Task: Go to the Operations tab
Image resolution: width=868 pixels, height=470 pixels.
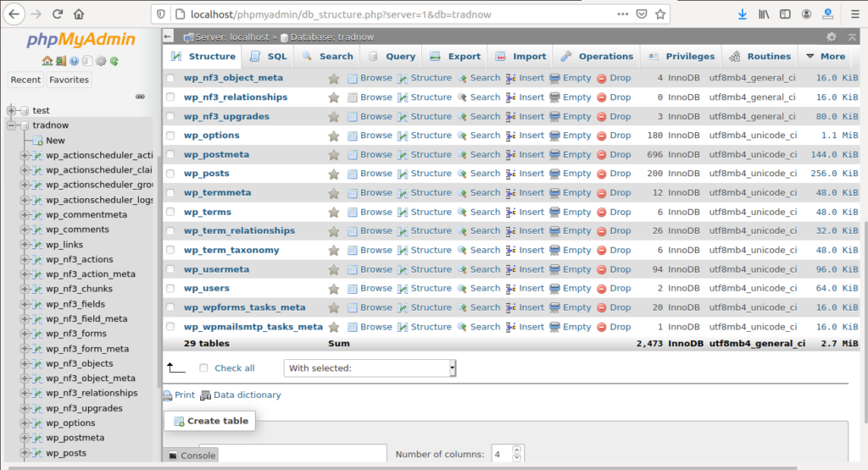Action: pos(597,57)
